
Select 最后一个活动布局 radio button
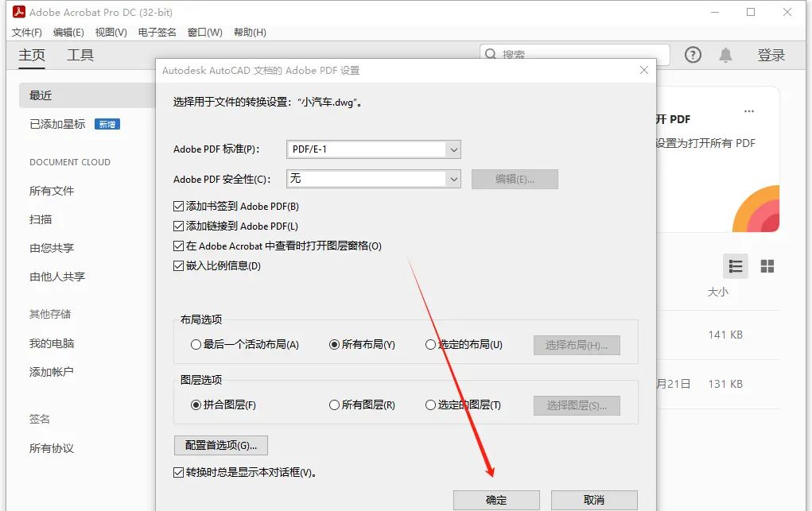pyautogui.click(x=196, y=344)
